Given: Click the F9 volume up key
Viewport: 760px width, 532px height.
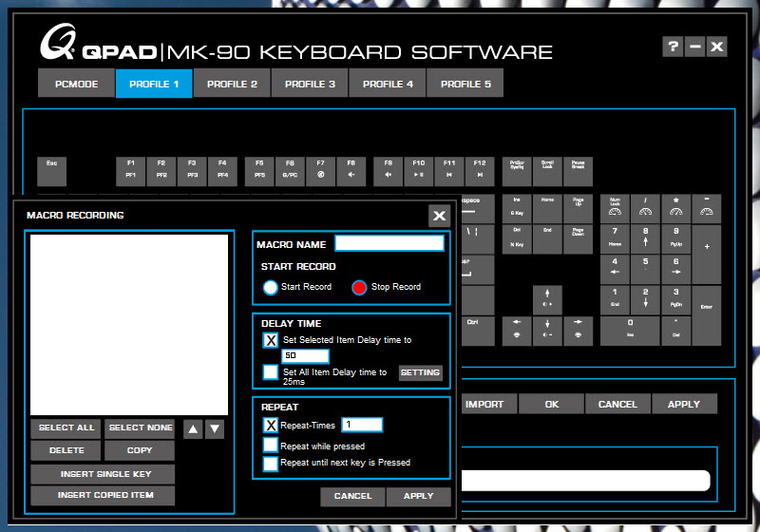Looking at the screenshot, I should [x=389, y=172].
